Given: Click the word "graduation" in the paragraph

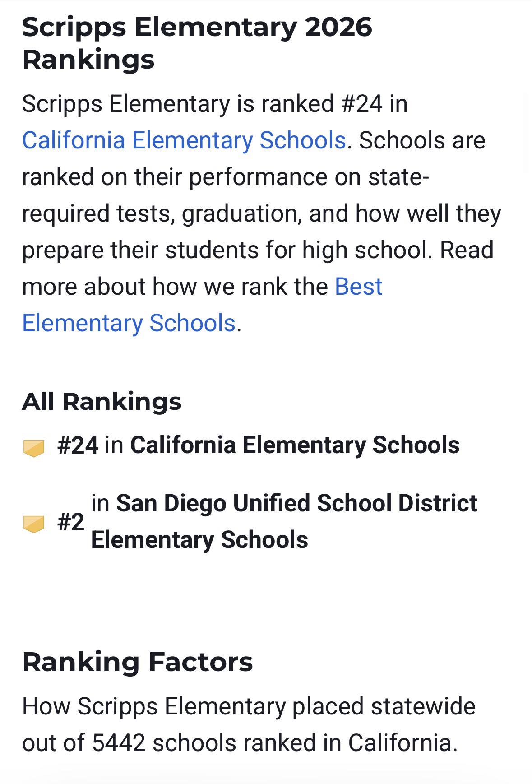Looking at the screenshot, I should click(x=242, y=213).
